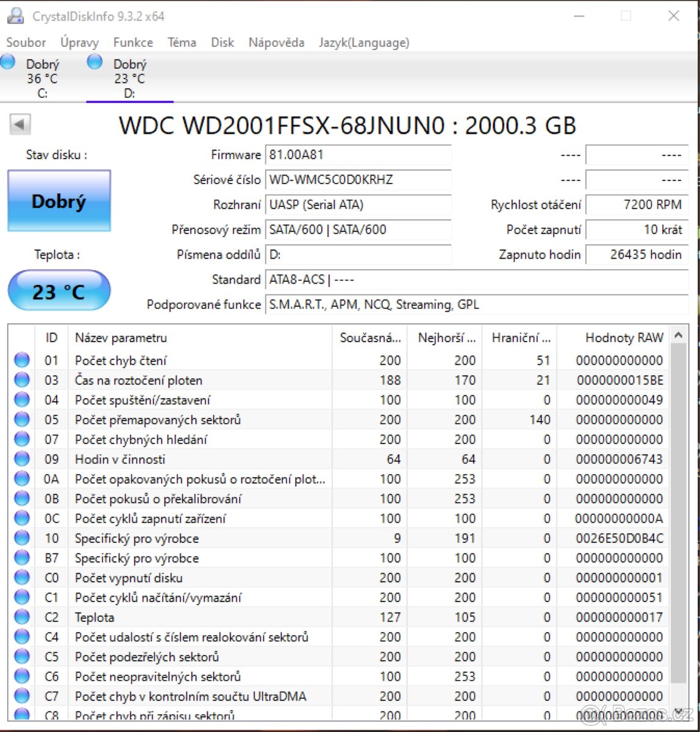Click status orb of row C4 realokování sektorů
This screenshot has height=732, width=700.
pos(22,637)
